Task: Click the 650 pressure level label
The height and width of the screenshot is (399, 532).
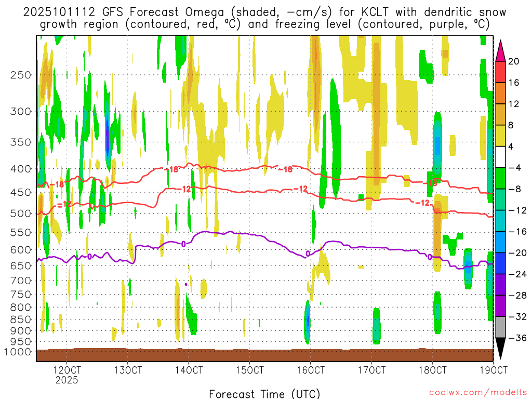Action: pos(21,265)
